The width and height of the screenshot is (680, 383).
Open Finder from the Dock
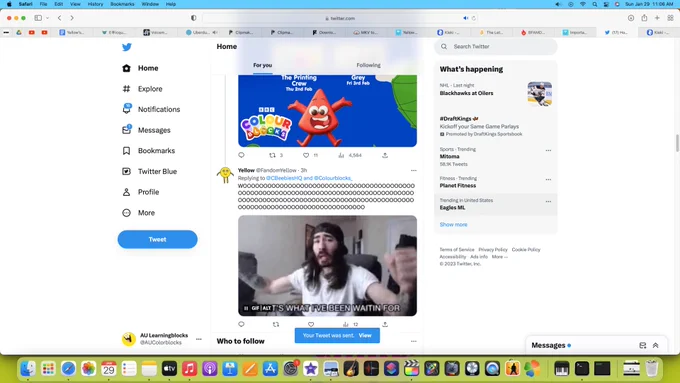pos(28,369)
